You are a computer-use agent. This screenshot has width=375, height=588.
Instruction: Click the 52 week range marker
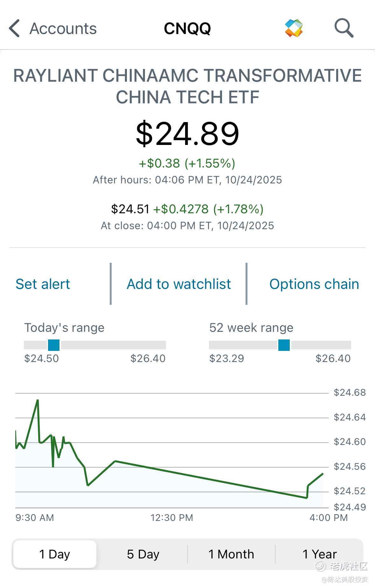tap(284, 345)
